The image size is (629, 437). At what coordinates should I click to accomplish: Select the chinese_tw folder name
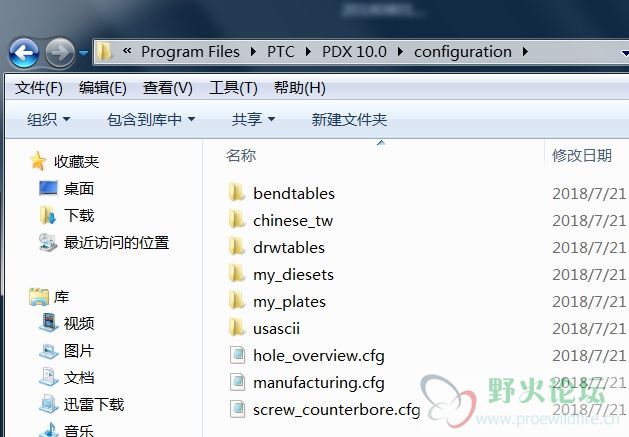pyautogui.click(x=293, y=221)
